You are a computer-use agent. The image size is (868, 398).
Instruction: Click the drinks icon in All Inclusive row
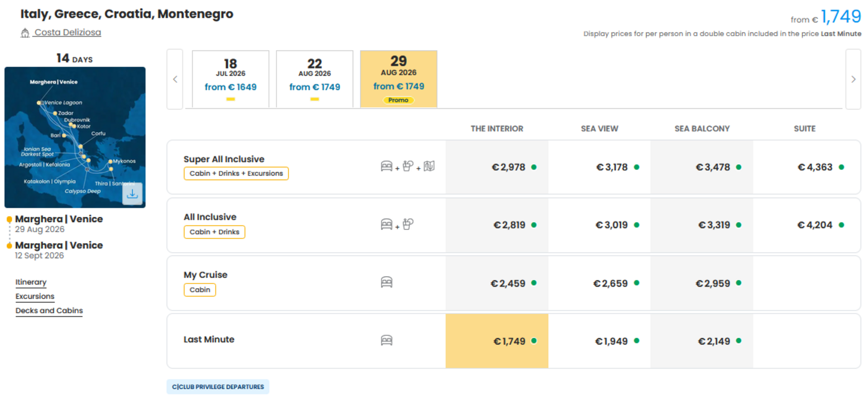pyautogui.click(x=408, y=224)
